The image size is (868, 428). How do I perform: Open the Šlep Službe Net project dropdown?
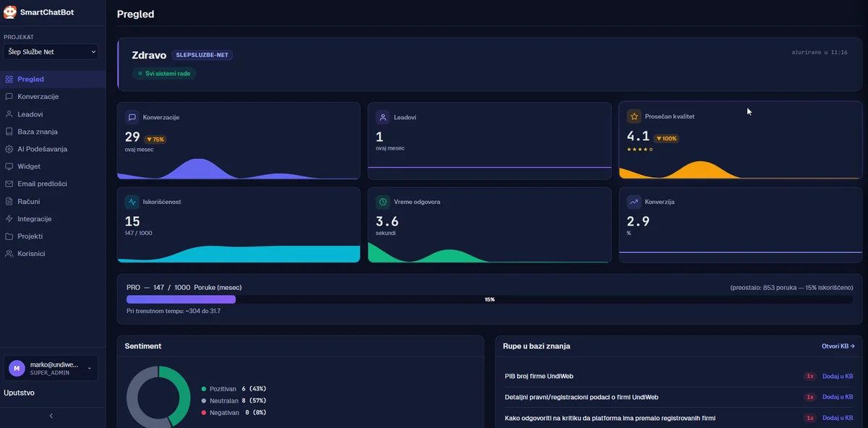[51, 52]
